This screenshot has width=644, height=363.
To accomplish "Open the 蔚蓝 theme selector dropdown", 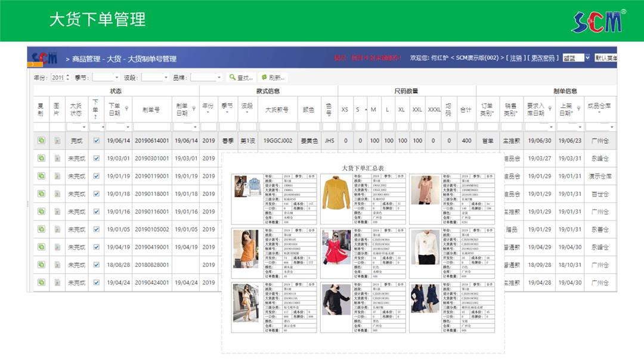I will [576, 58].
